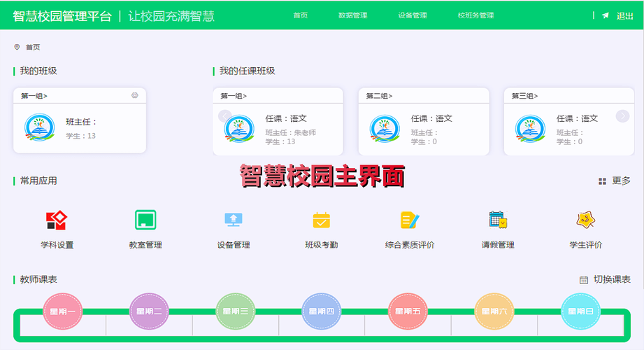Click the 更多 grid icon link
644x350 pixels.
(x=615, y=181)
